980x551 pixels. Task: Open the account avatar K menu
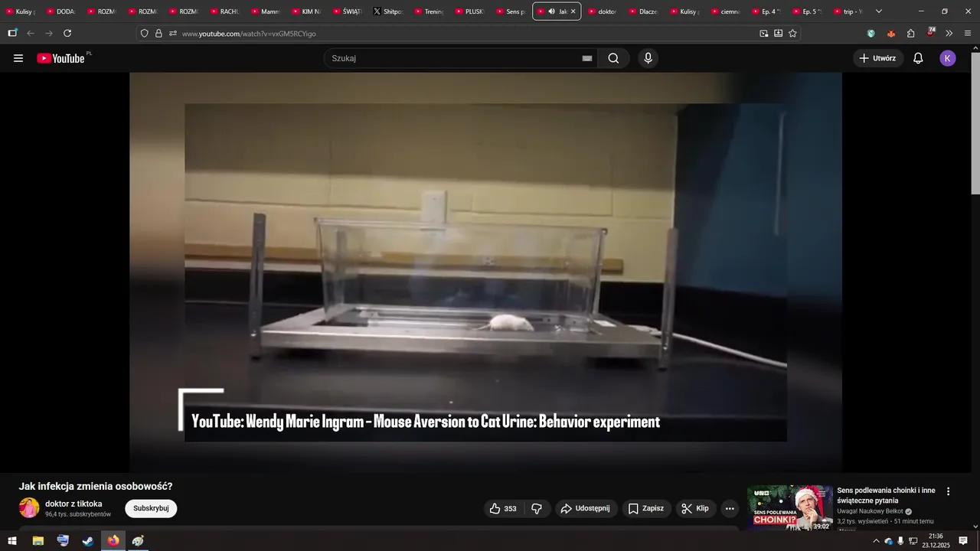(948, 58)
